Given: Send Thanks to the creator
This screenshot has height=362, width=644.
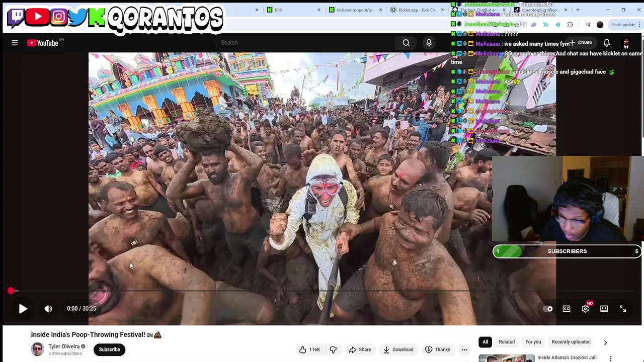Looking at the screenshot, I should click(437, 349).
